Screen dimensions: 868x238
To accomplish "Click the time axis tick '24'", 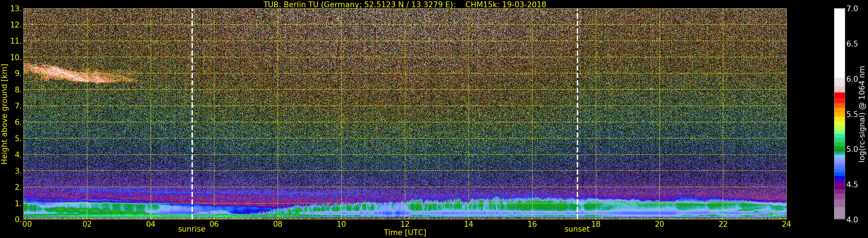I will (x=786, y=224).
